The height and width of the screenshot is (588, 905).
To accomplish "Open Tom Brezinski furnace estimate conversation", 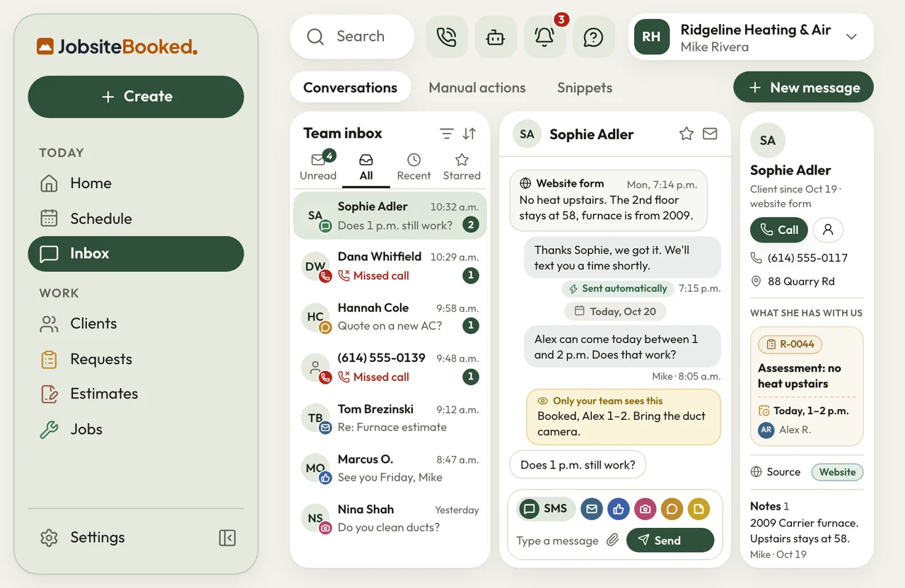I will point(390,418).
